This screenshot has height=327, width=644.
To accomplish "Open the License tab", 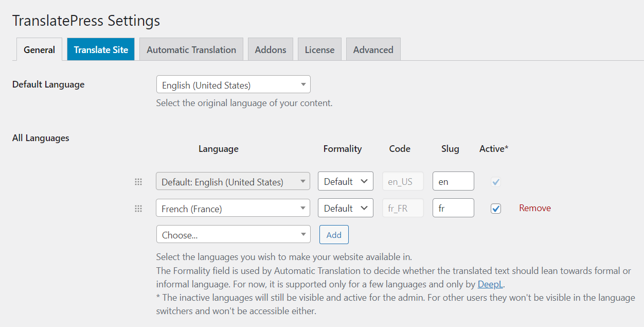I will [x=319, y=49].
